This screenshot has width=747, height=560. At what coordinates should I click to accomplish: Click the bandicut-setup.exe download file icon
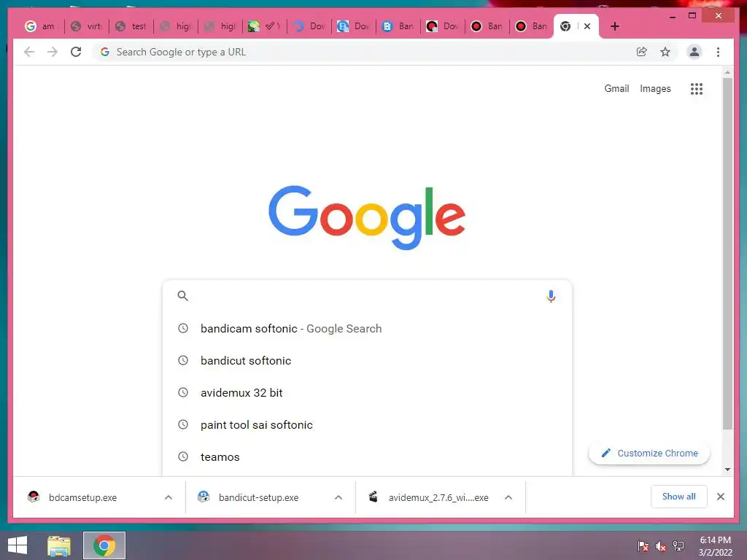click(204, 497)
